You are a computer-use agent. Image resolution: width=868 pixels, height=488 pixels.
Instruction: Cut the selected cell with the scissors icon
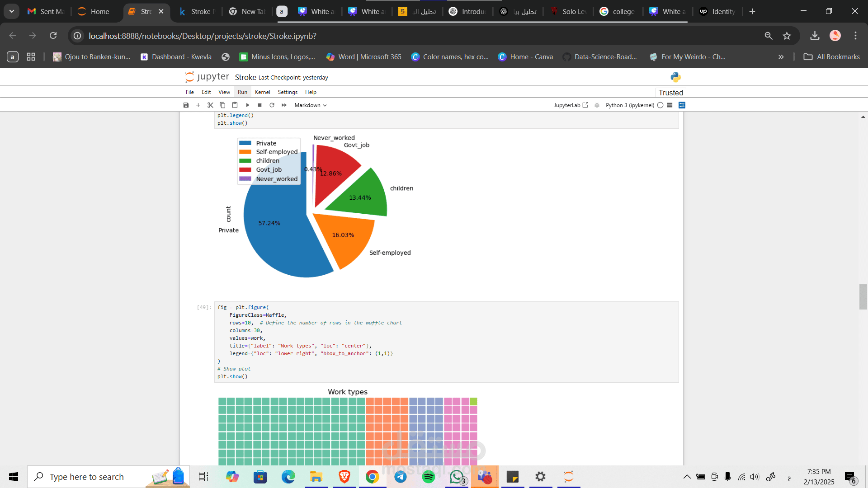tap(210, 105)
